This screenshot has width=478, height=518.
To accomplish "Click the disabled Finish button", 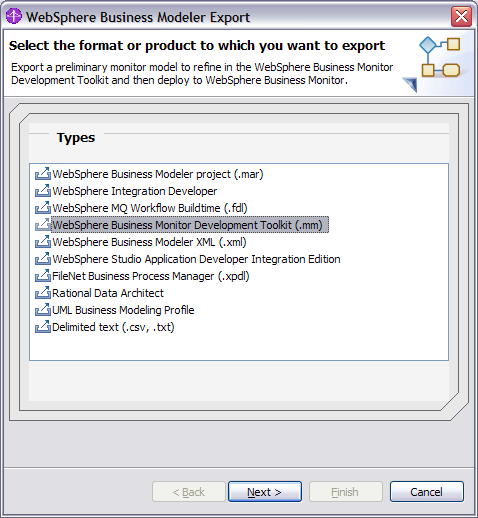I will point(346,492).
